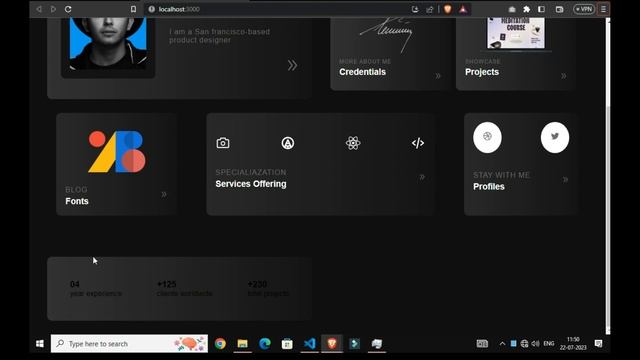640x360 pixels.
Task: Open the Twitter profile circle
Action: click(x=555, y=138)
